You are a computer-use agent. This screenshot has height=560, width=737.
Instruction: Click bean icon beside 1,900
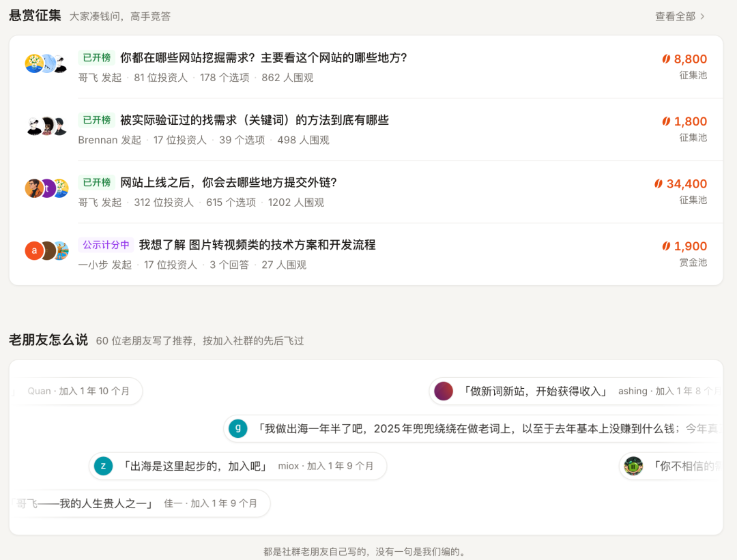click(x=666, y=246)
